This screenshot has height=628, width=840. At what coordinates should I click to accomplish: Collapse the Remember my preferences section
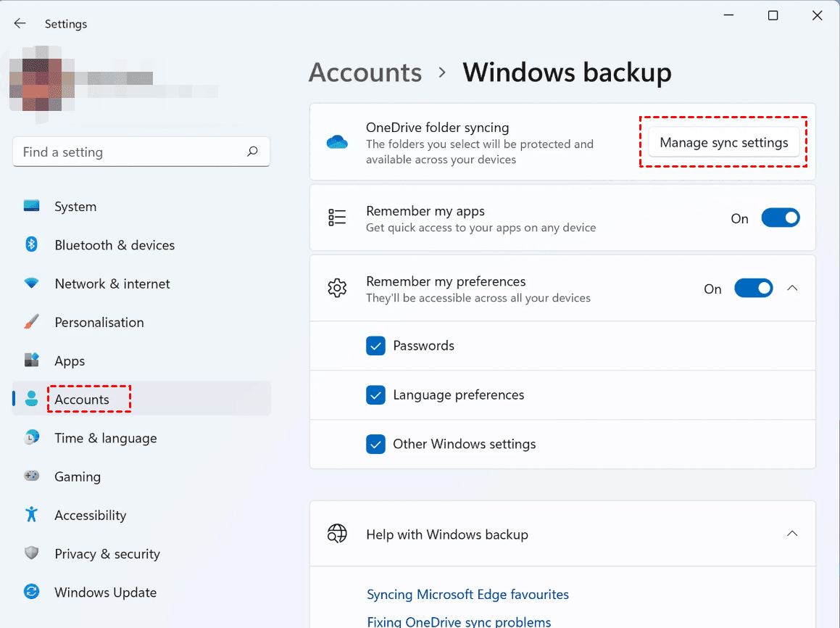point(792,289)
